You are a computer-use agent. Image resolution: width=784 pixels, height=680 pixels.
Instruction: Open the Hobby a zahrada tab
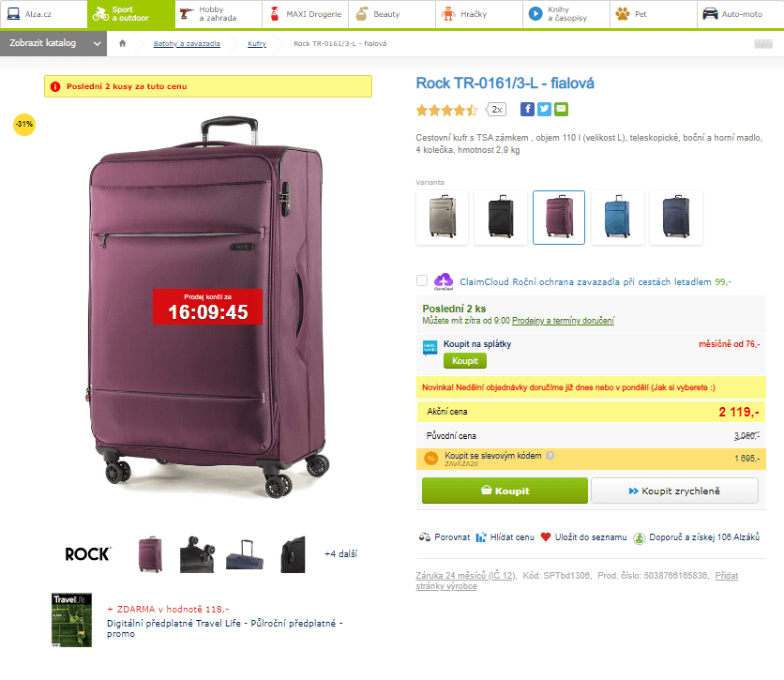pos(218,14)
